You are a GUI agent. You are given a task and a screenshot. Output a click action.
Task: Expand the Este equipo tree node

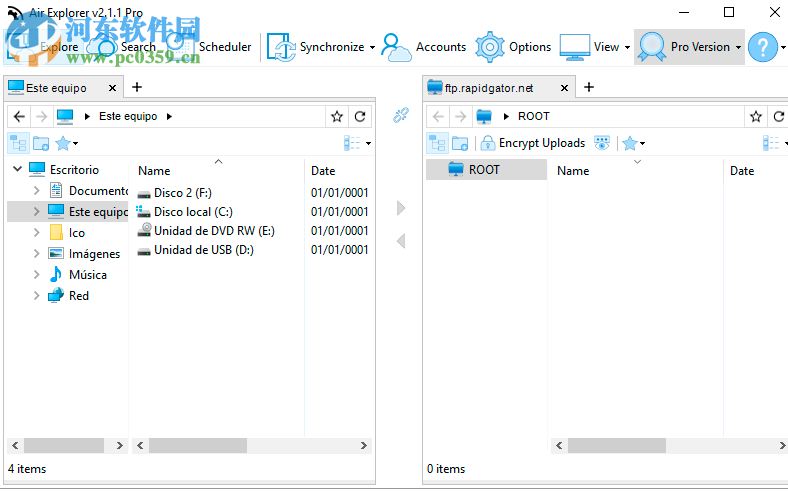click(36, 212)
